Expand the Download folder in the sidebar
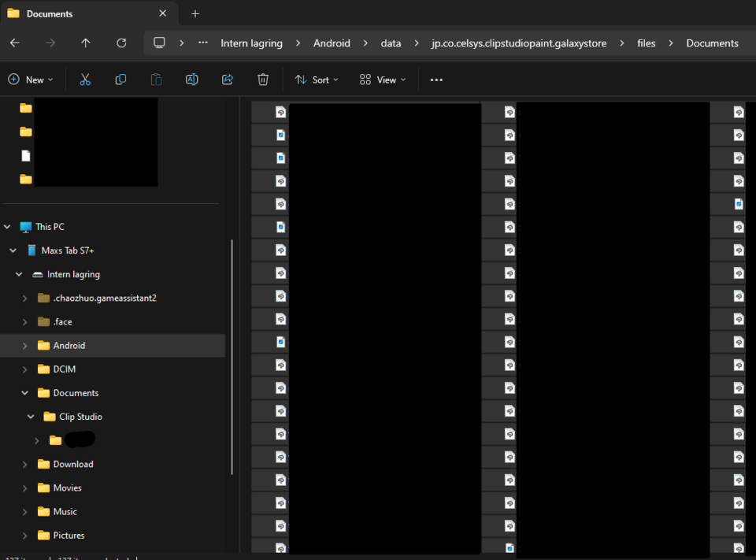This screenshot has height=560, width=756. click(x=24, y=464)
